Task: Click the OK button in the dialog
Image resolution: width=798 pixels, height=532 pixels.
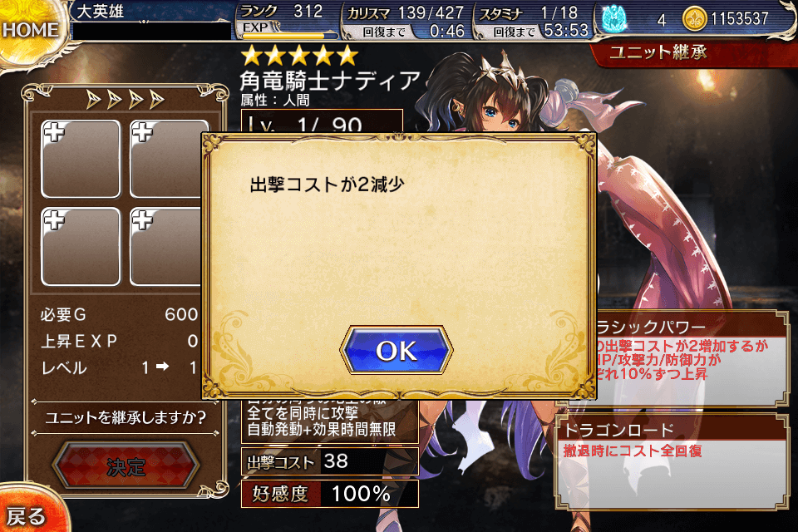Action: (x=396, y=350)
